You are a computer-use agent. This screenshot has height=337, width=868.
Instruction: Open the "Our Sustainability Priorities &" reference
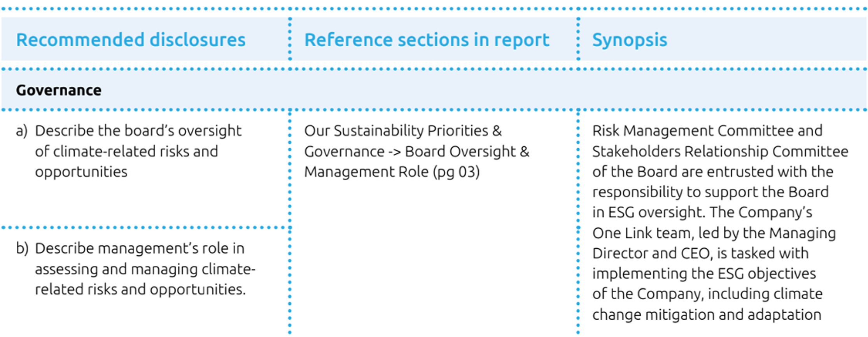pos(403,131)
